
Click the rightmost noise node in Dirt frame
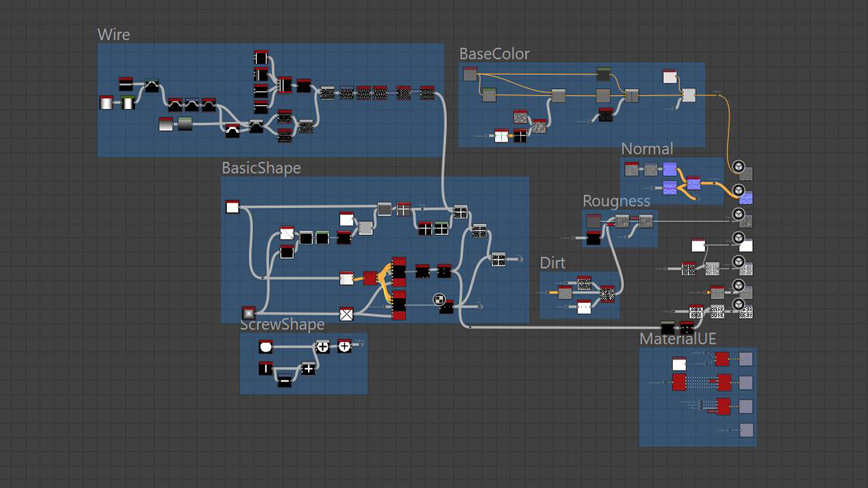(x=607, y=293)
